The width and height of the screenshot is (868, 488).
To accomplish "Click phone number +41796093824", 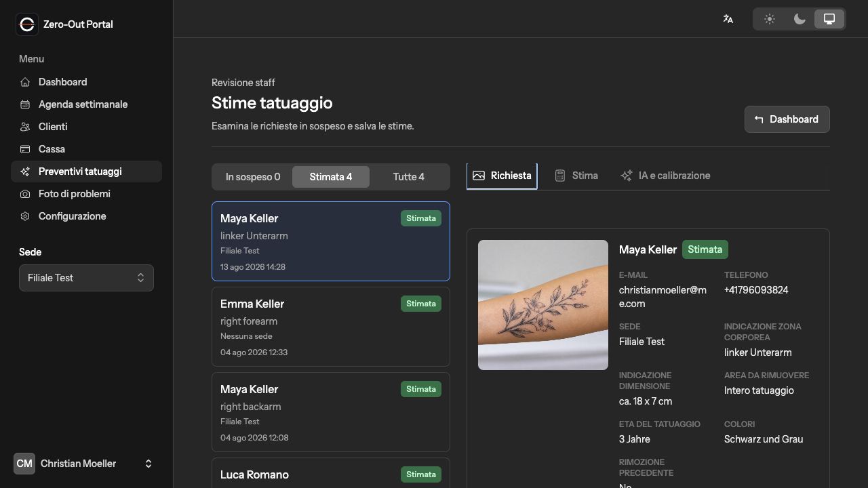I will click(x=756, y=290).
